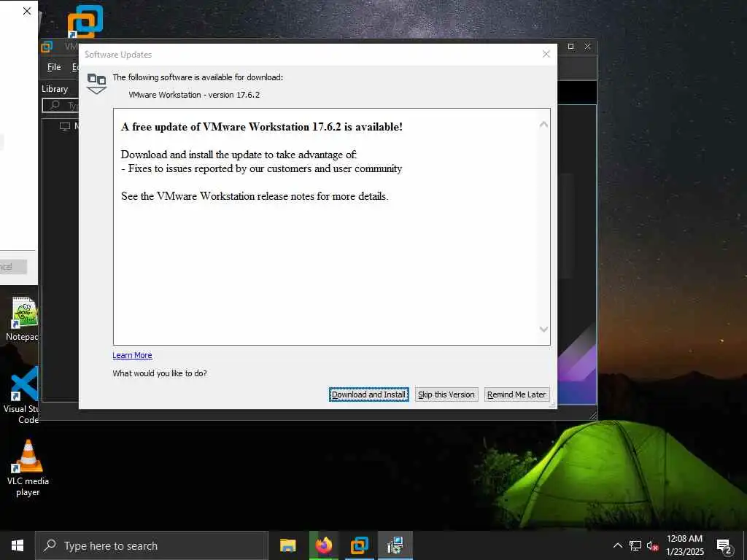Click Download and Install button
Image resolution: width=747 pixels, height=560 pixels.
(x=368, y=394)
